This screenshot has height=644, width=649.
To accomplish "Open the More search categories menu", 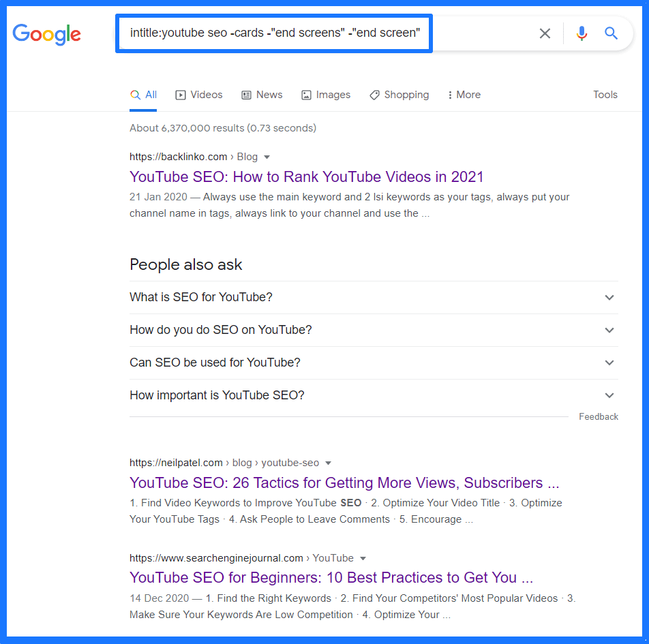I will (x=464, y=95).
